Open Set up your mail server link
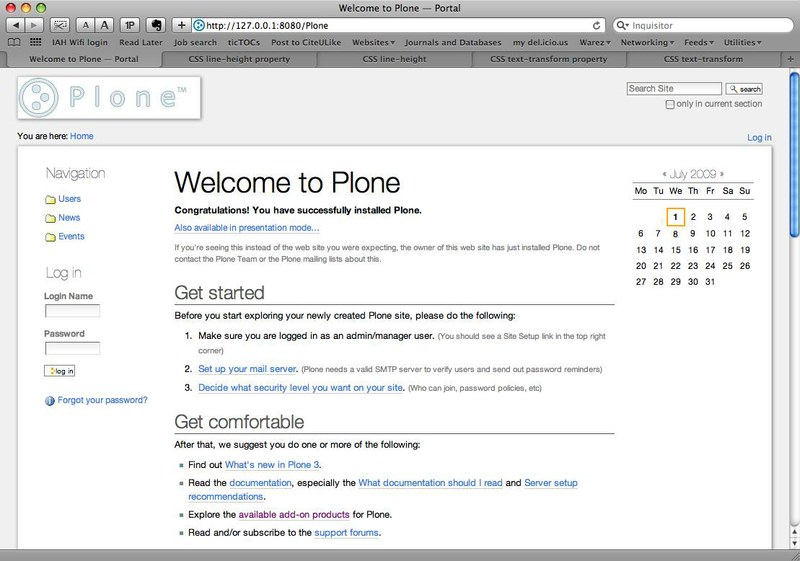This screenshot has height=561, width=800. [x=247, y=369]
